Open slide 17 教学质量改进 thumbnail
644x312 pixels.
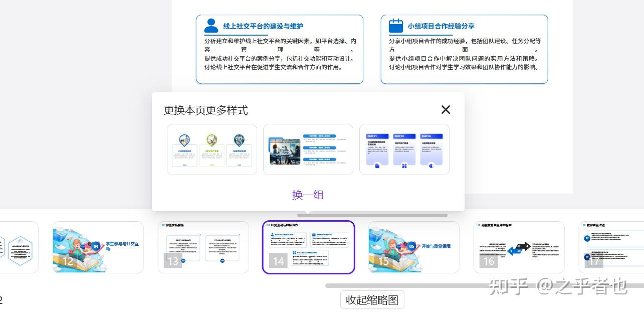[611, 247]
